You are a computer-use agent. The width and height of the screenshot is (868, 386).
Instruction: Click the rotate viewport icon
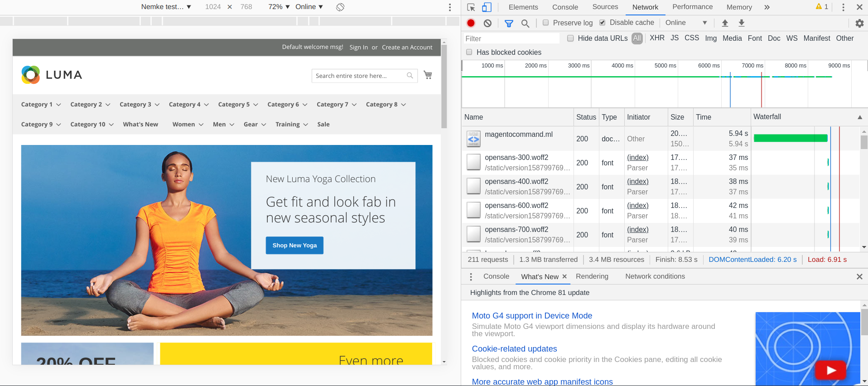(340, 7)
